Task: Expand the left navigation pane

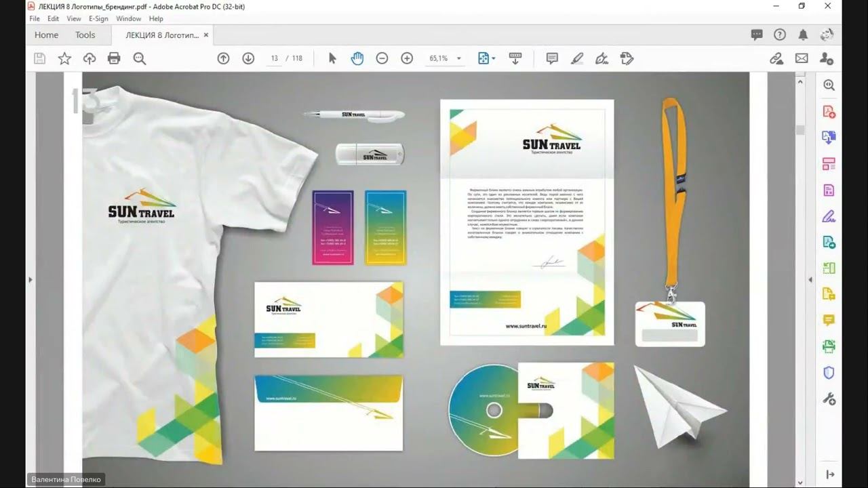Action: pyautogui.click(x=29, y=279)
